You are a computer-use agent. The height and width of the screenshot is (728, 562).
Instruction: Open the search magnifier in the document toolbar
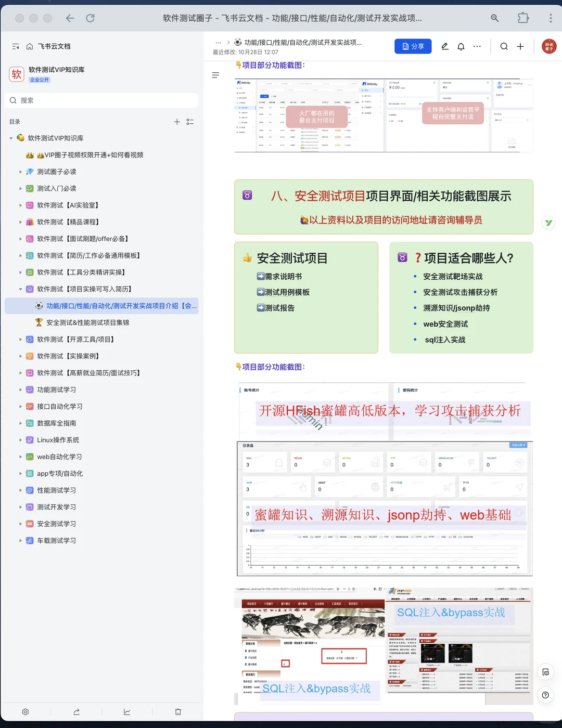tap(504, 46)
